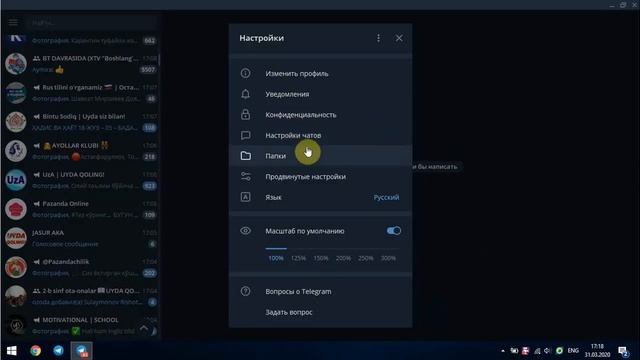Set interface scale to 100%
The width and height of the screenshot is (640, 360).
click(x=276, y=258)
